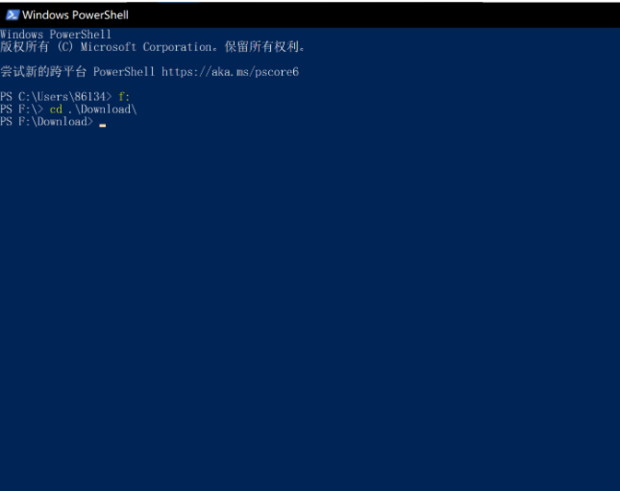Click the yellow 'f:' command

tap(124, 96)
